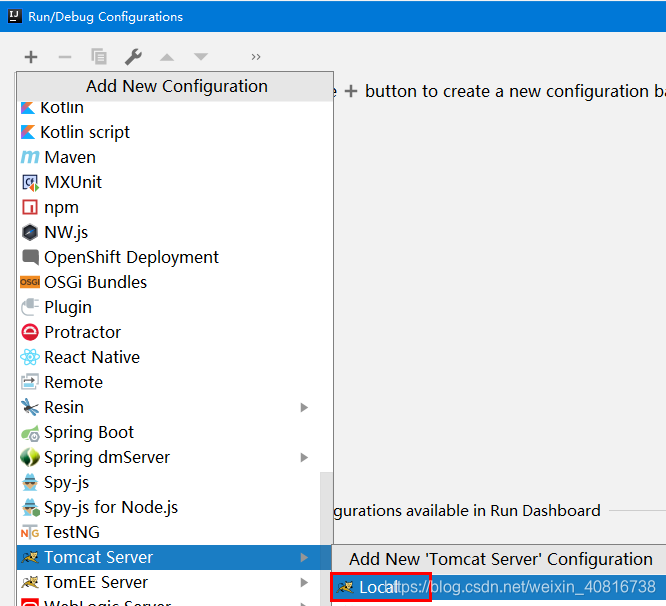Select the highlighted Tomcat Server entry

tap(175, 557)
